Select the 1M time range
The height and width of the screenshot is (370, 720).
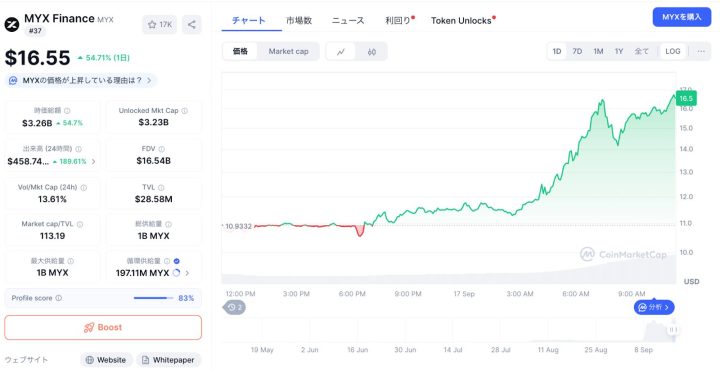[598, 51]
